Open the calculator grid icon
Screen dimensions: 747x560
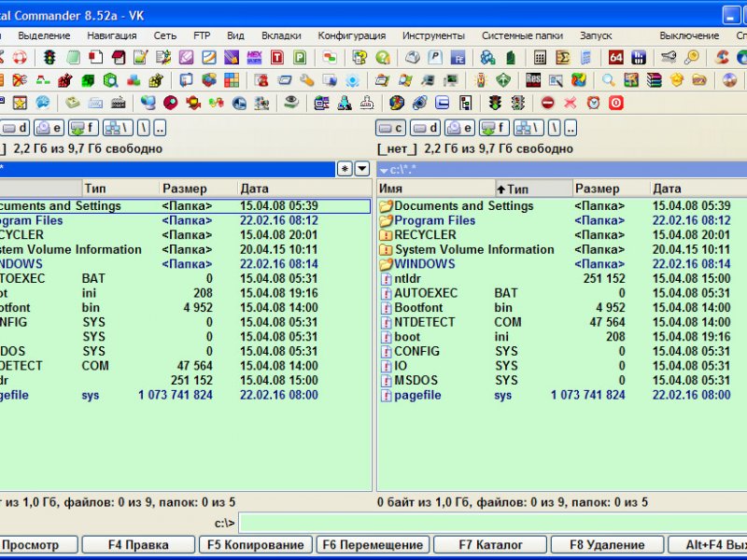[540, 58]
